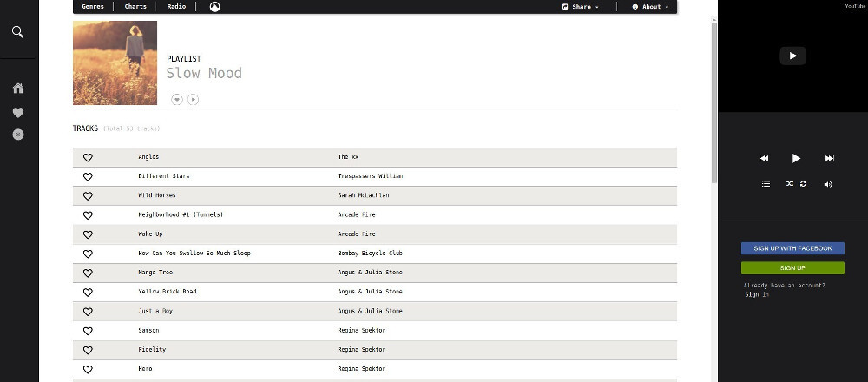Open the About dropdown menu
This screenshot has height=382, width=868.
(x=650, y=7)
